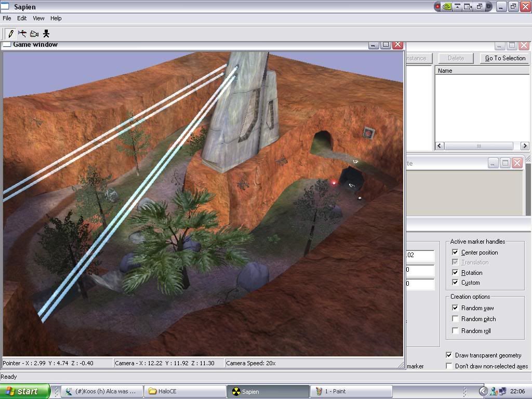Open the View menu
Viewport: 532px width, 399px height.
pyautogui.click(x=38, y=18)
